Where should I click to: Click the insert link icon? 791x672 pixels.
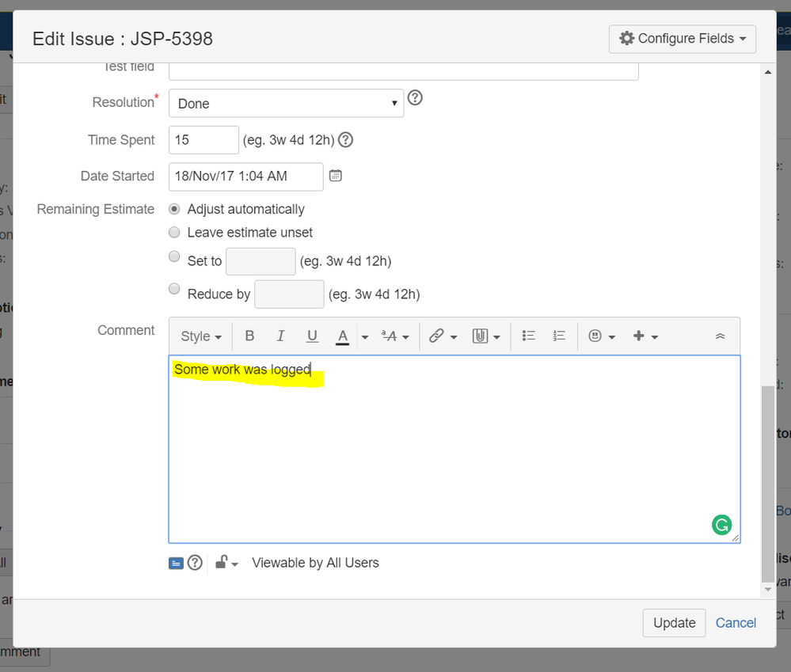pyautogui.click(x=435, y=336)
